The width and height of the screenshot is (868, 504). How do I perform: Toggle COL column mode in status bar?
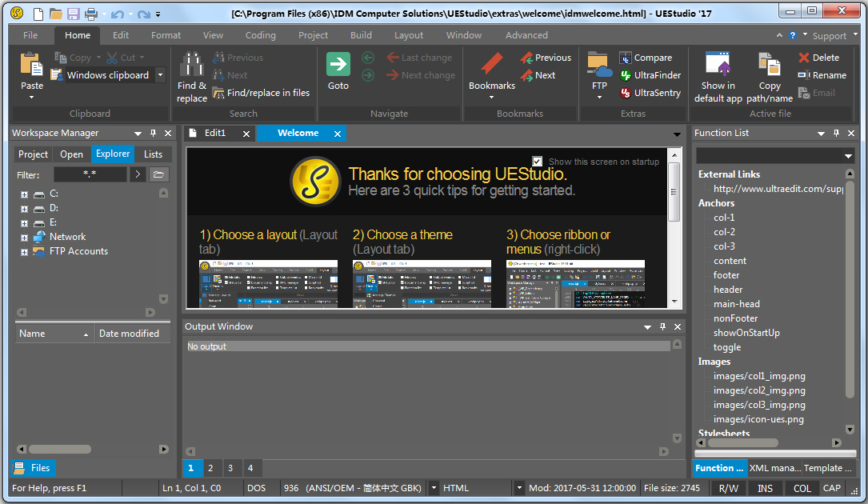click(x=802, y=488)
